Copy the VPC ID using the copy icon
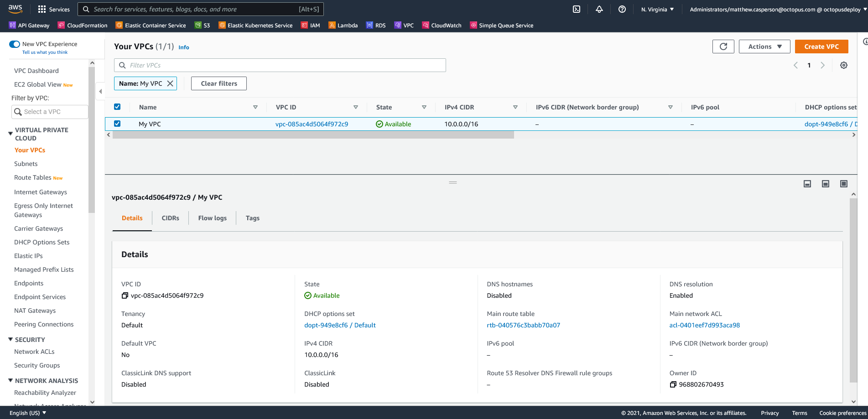 [x=125, y=295]
